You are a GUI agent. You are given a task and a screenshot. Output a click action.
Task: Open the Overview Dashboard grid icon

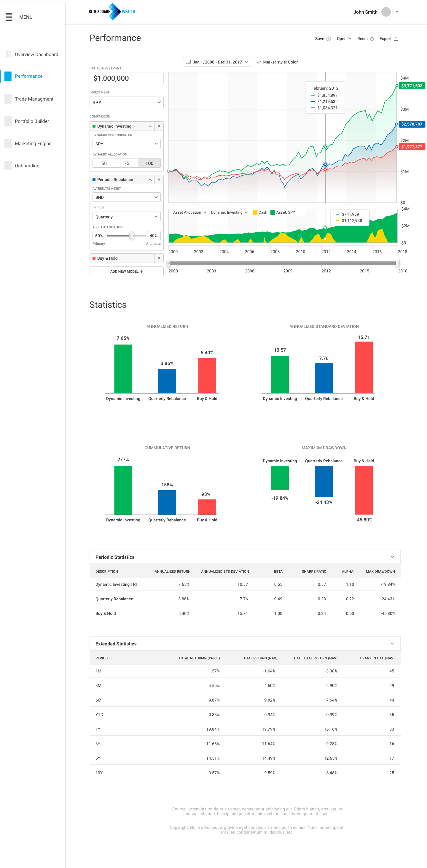(8, 54)
